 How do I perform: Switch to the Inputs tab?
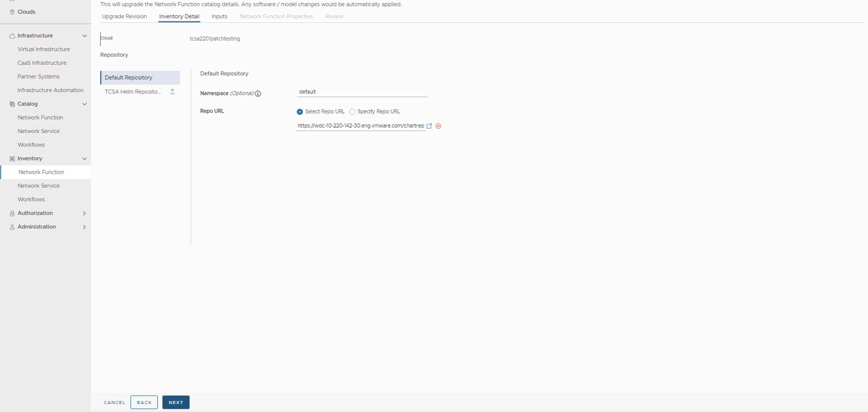(x=219, y=16)
